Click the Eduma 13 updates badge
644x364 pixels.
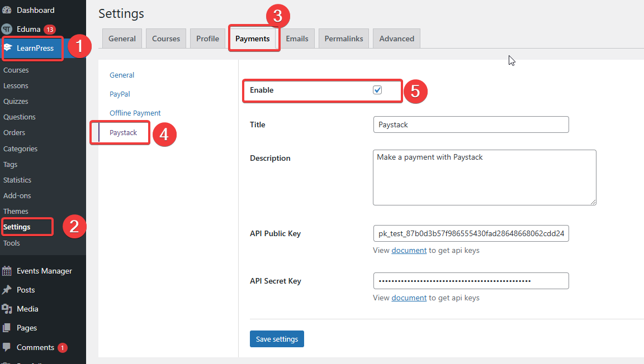50,30
